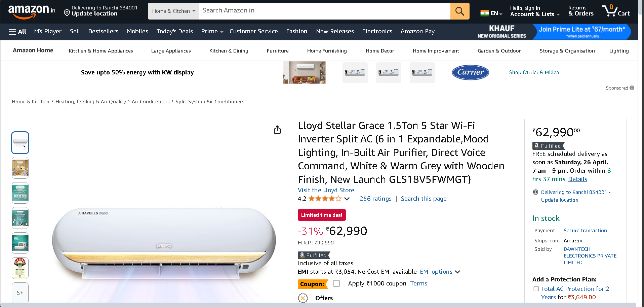
Task: Select the Furniture category tab
Action: (278, 51)
